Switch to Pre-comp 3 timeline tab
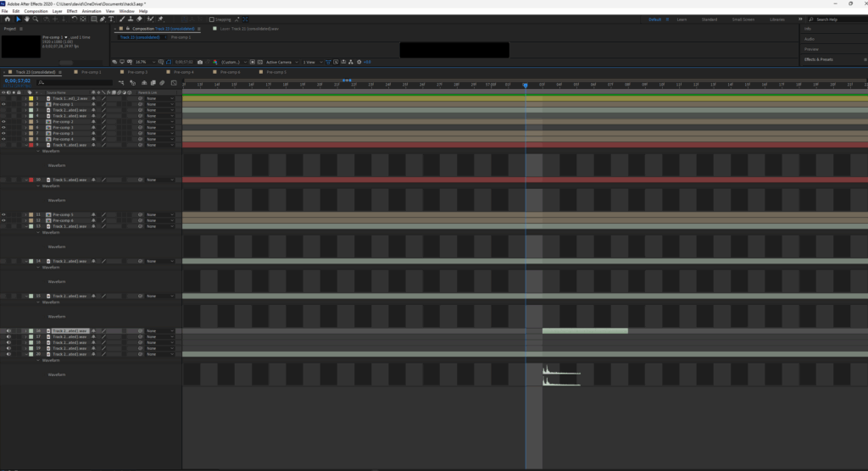Viewport: 868px width, 471px height. coord(137,72)
